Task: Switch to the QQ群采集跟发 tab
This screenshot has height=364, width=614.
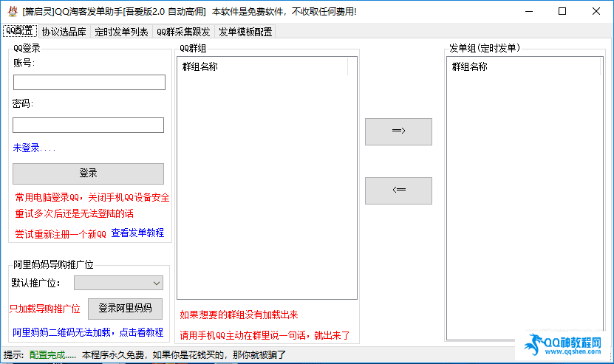Action: pyautogui.click(x=183, y=32)
